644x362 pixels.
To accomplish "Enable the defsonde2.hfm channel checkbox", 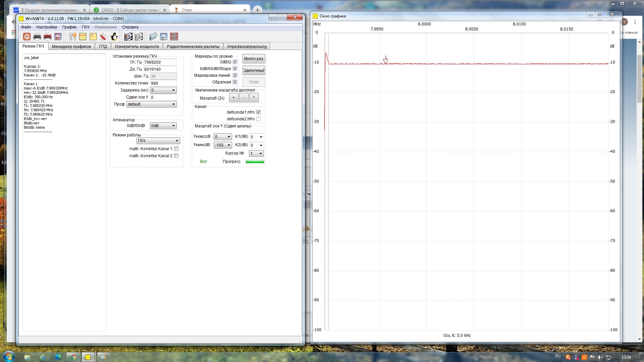I will coord(258,119).
